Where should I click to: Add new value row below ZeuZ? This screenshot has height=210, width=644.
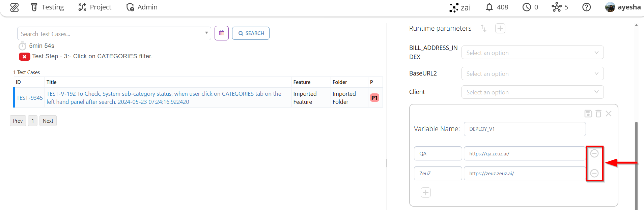(425, 192)
